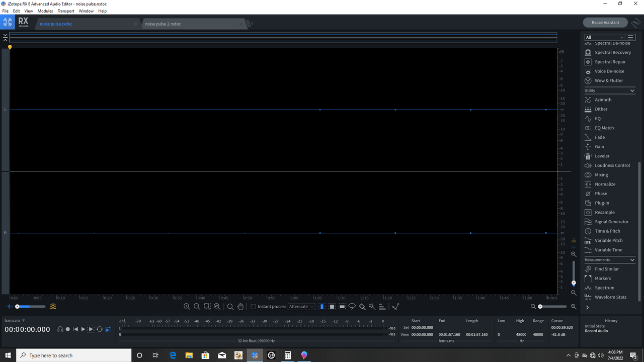Select the Gain module

600,146
